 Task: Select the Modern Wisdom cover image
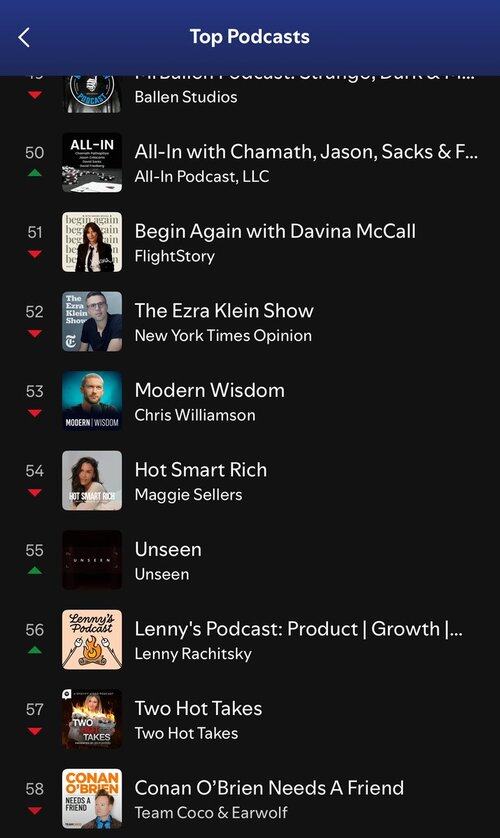(x=92, y=401)
